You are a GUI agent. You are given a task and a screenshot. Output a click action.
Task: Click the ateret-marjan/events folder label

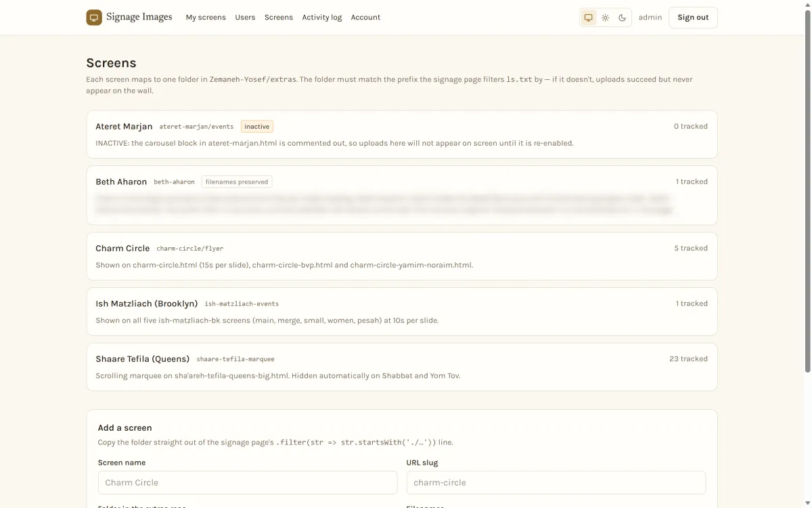point(196,127)
